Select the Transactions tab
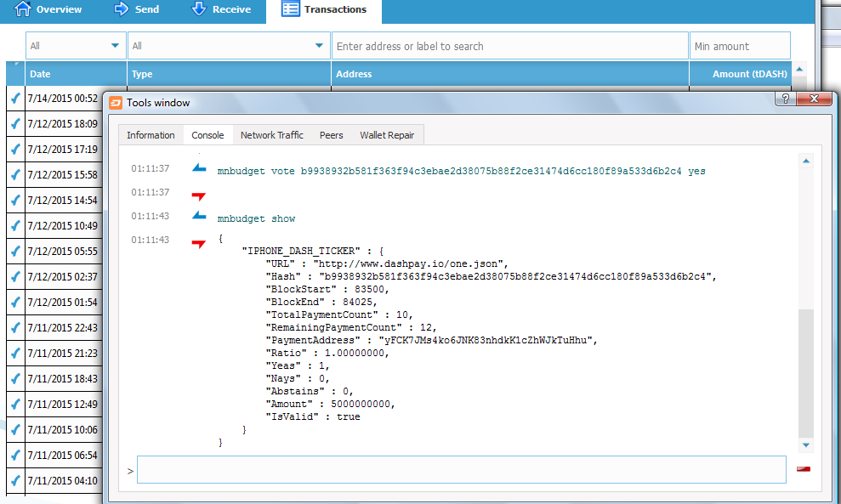This screenshot has height=504, width=841. click(324, 9)
